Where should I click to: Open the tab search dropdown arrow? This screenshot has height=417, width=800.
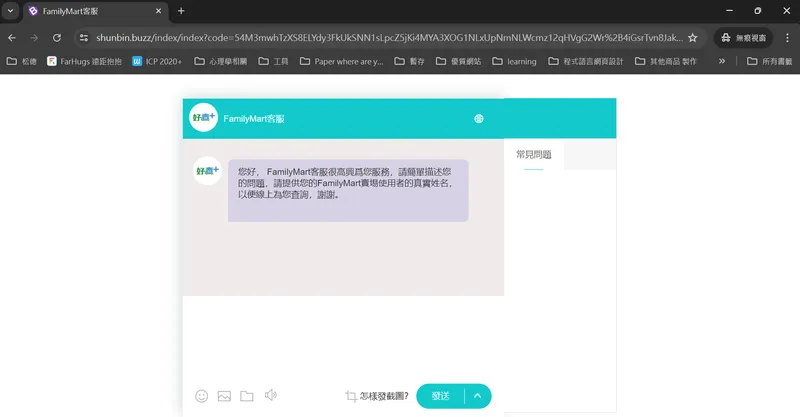(10, 11)
